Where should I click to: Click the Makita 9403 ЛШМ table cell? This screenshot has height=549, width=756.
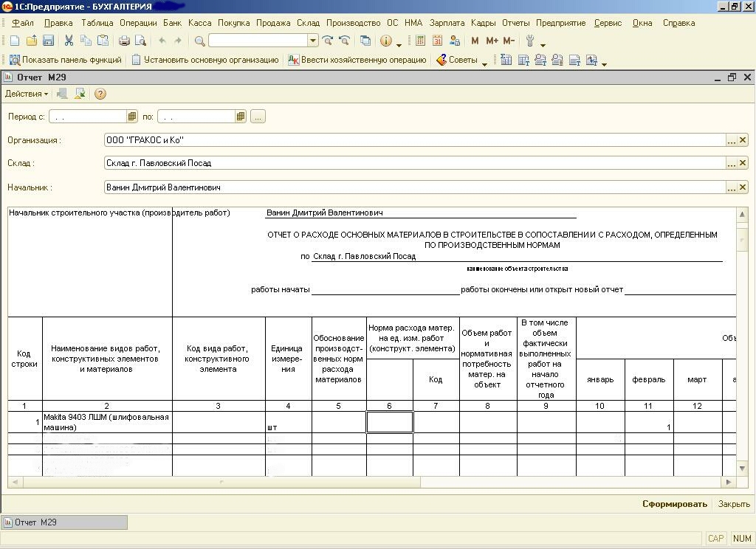[107, 422]
